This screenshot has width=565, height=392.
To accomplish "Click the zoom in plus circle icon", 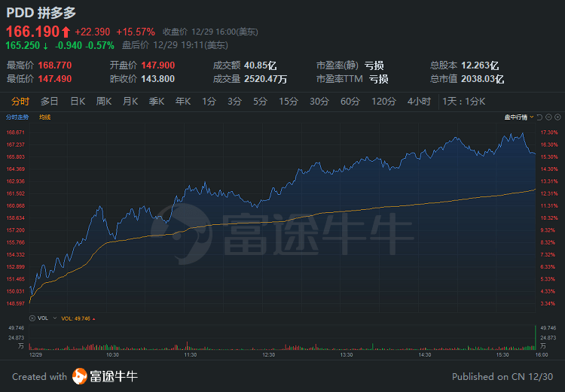I will click(x=557, y=117).
